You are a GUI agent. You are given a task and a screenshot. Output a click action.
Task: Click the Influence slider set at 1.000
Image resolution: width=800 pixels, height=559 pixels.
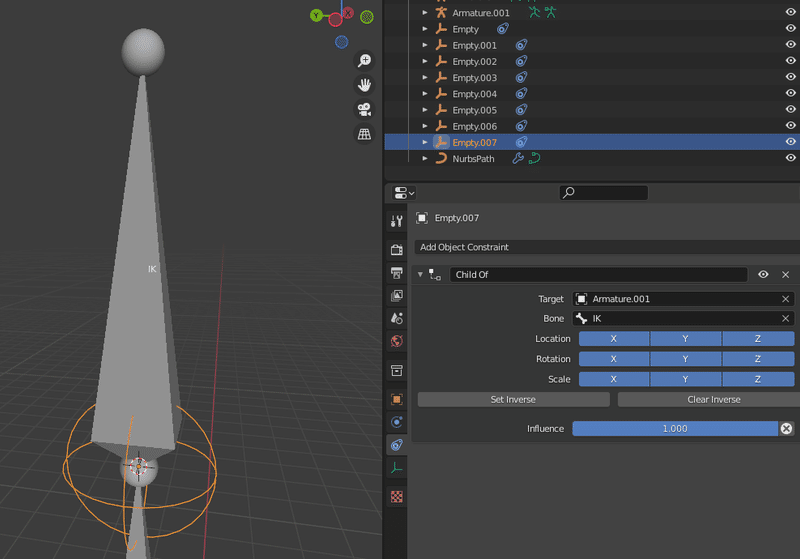click(x=675, y=429)
